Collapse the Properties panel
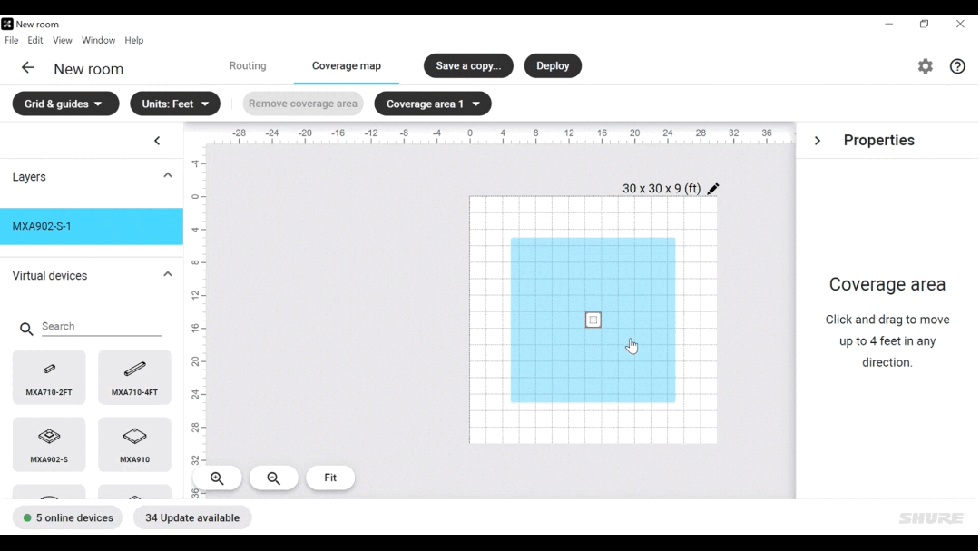 click(817, 141)
